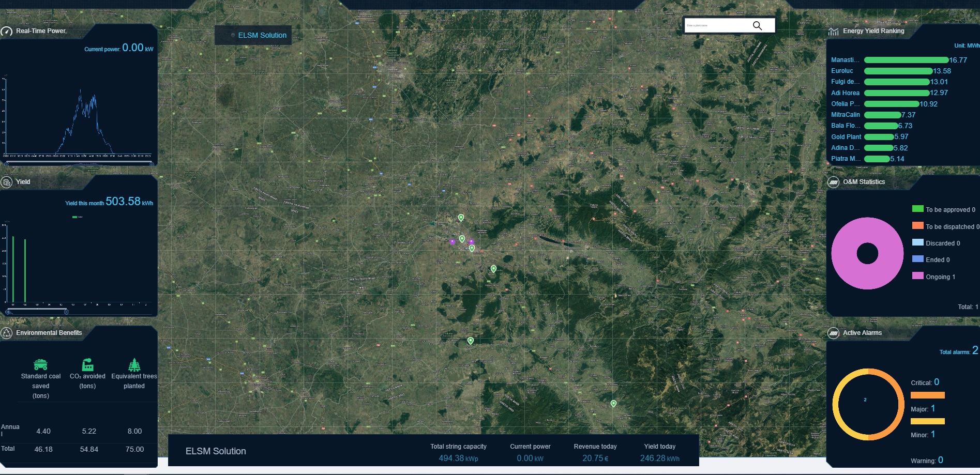Click the Real-Time Power gauge icon
The height and width of the screenshot is (475, 980).
coord(7,32)
